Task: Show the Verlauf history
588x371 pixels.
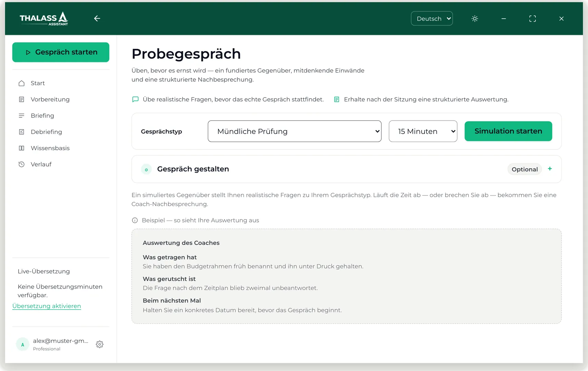Action: tap(41, 164)
